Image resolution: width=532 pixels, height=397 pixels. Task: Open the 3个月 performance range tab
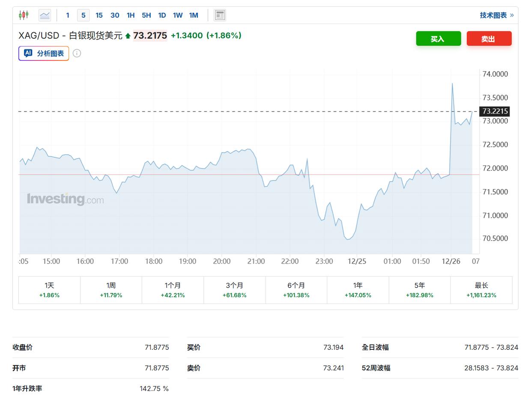pos(234,290)
